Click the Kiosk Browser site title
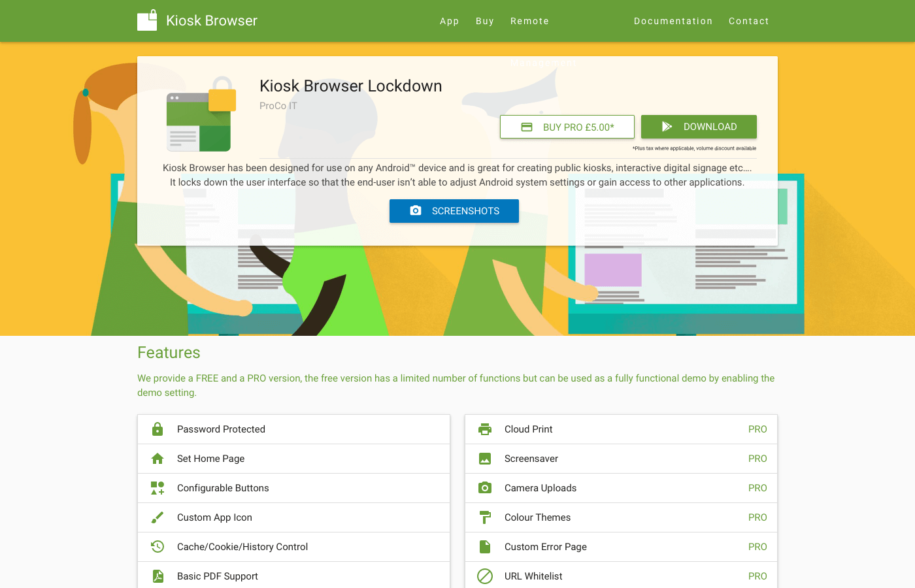Viewport: 915px width, 588px height. click(212, 21)
